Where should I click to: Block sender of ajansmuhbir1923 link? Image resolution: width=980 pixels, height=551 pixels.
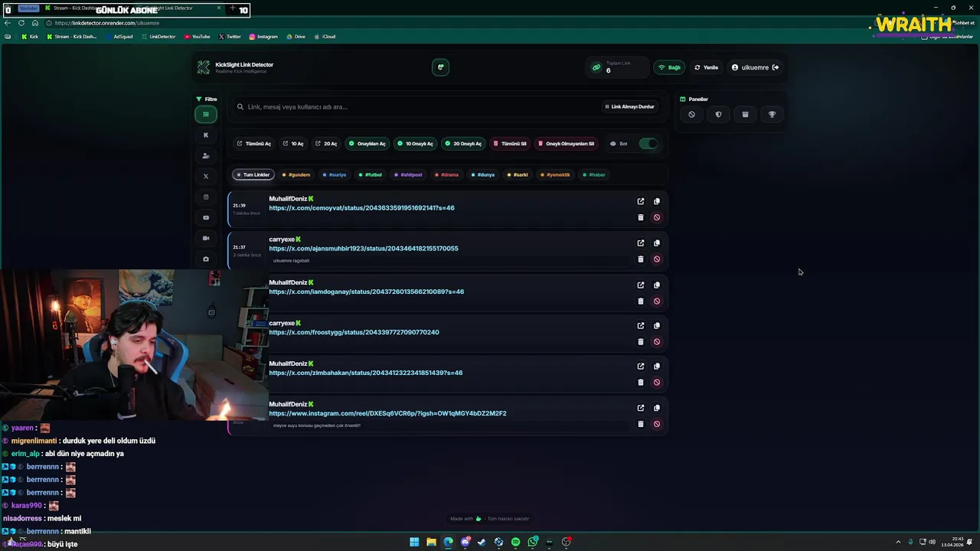click(x=656, y=259)
